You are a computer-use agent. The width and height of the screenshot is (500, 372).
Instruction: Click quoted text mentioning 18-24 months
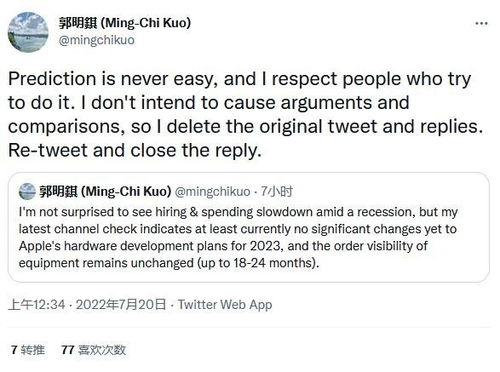tap(169, 263)
